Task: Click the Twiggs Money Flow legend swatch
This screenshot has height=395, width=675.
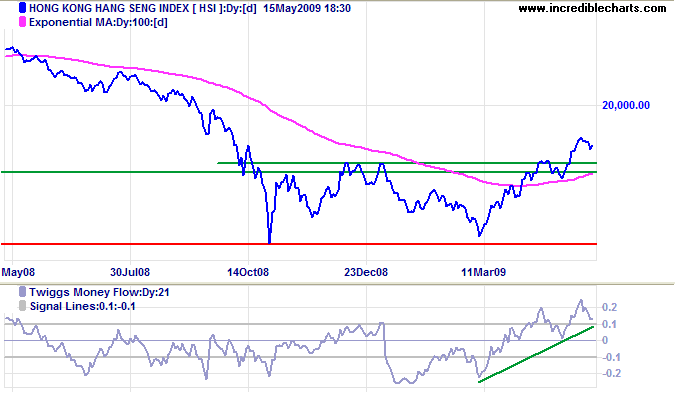Action: click(22, 292)
